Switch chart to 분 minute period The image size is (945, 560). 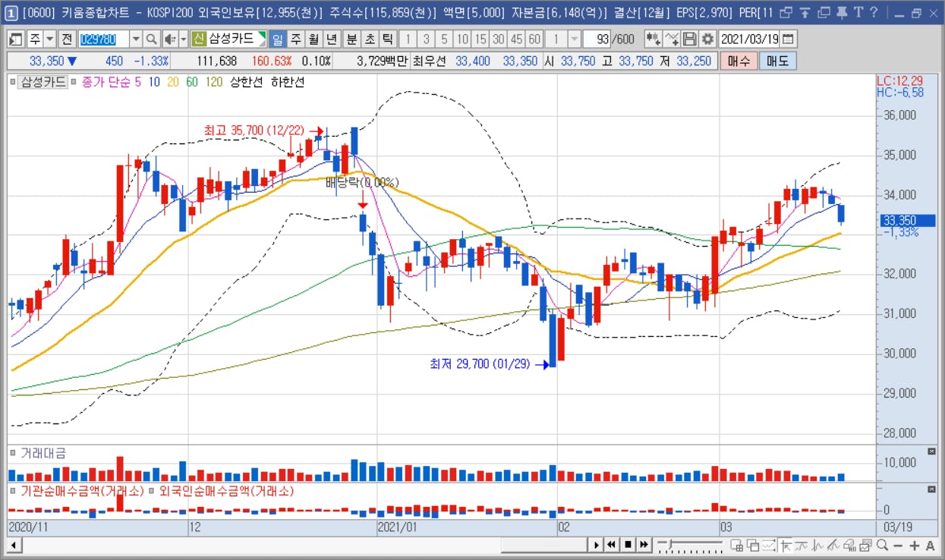pos(351,39)
